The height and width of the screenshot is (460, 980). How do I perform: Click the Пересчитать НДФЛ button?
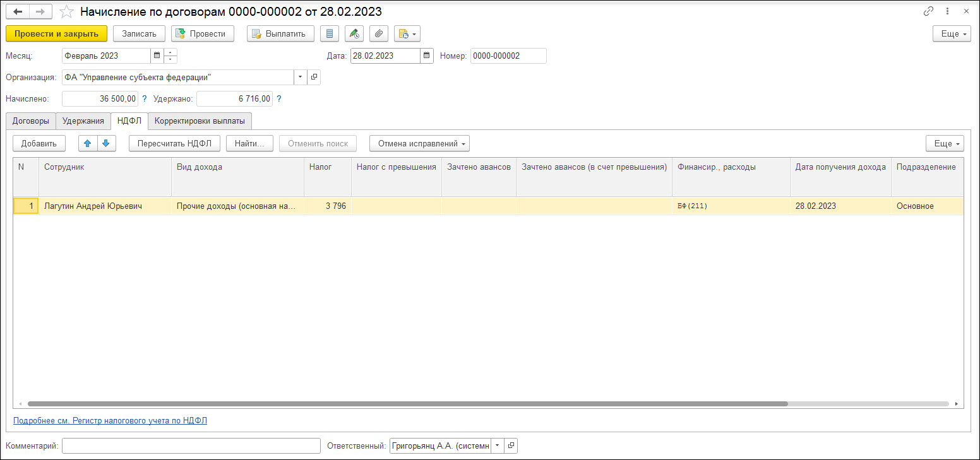click(x=174, y=143)
